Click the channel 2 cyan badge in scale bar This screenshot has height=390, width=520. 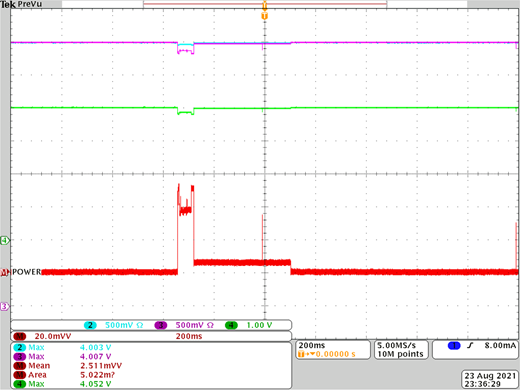tap(90, 325)
